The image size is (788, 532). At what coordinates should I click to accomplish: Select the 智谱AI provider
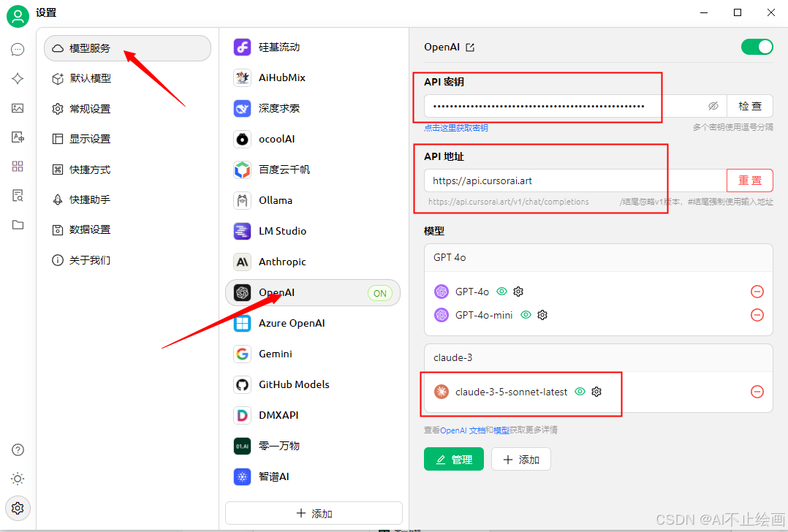pos(313,476)
